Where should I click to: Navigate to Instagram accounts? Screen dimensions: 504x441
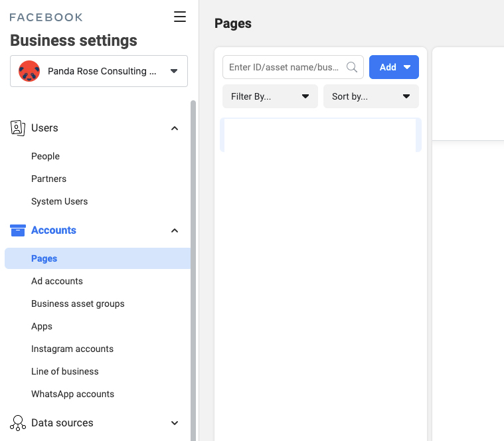[x=72, y=349]
